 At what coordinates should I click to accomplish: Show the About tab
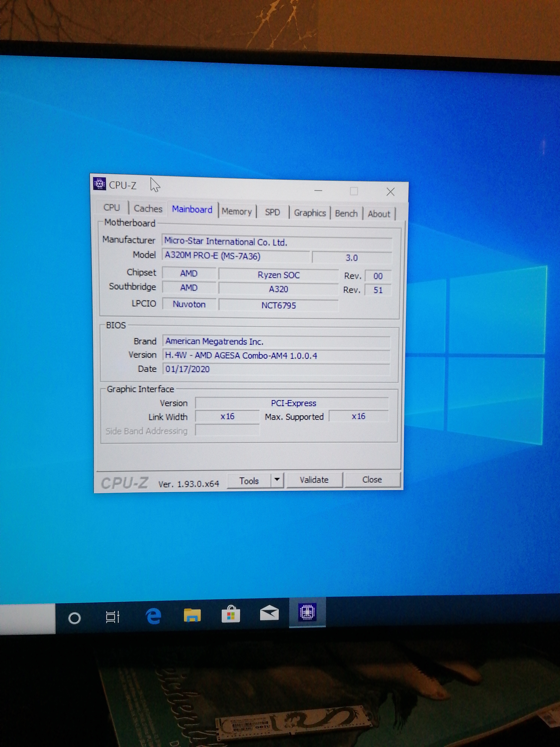(x=379, y=214)
